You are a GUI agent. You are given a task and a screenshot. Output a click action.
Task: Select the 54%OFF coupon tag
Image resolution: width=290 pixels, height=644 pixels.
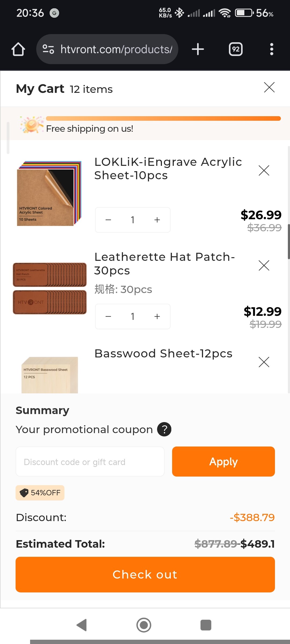40,493
